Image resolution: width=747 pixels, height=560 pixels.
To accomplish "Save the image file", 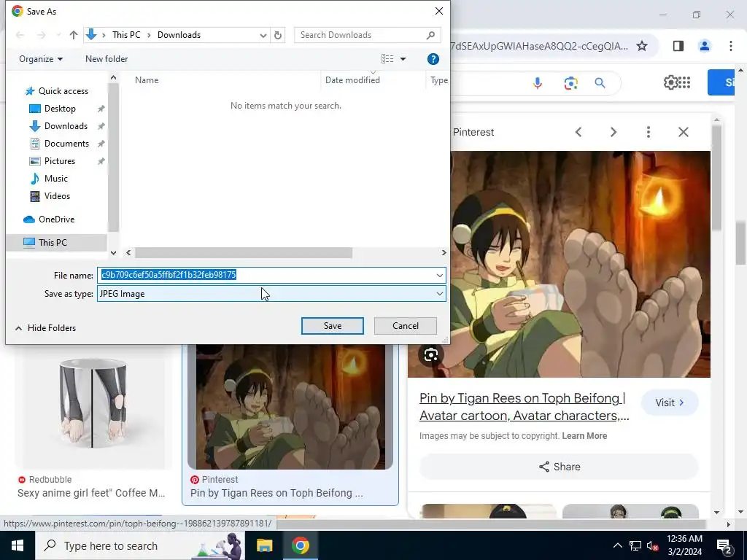I will [333, 326].
